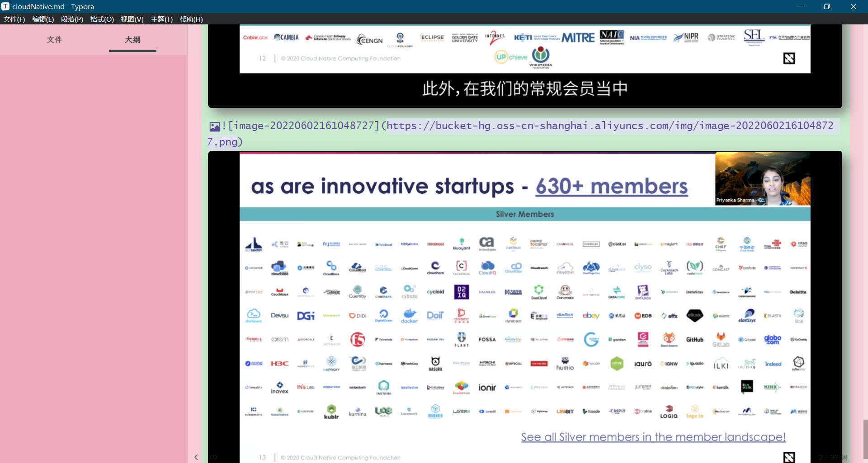868x463 pixels.
Task: Click the ECLIPSE logo in top slide
Action: [x=432, y=37]
